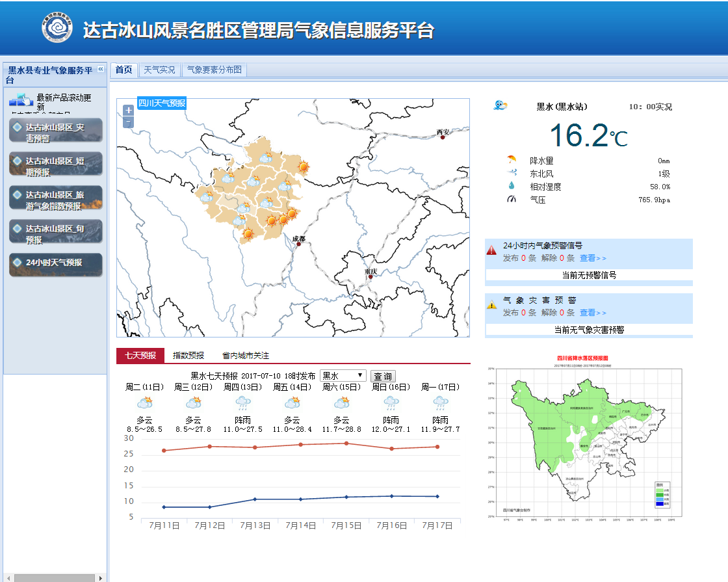Click the map zoom out minus button
The height and width of the screenshot is (582, 728).
tap(128, 122)
